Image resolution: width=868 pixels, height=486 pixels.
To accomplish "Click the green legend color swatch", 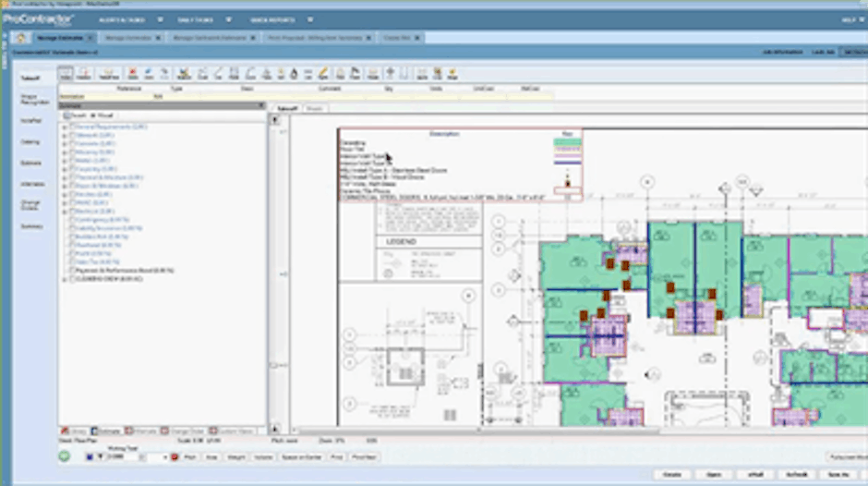I will (566, 143).
